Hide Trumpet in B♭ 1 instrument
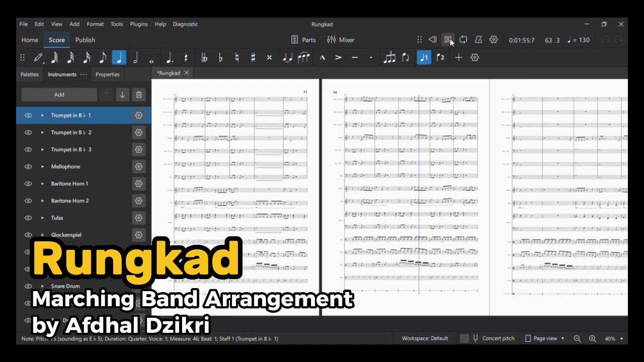This screenshot has width=644, height=362. [28, 115]
